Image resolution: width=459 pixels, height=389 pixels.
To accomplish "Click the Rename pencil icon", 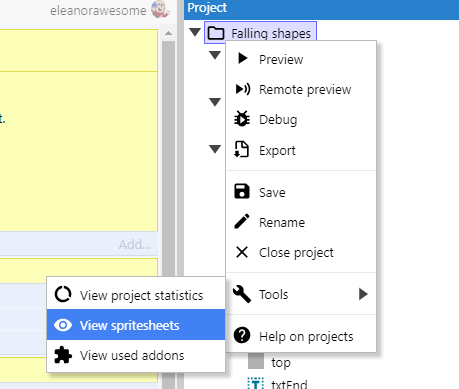I will click(242, 221).
